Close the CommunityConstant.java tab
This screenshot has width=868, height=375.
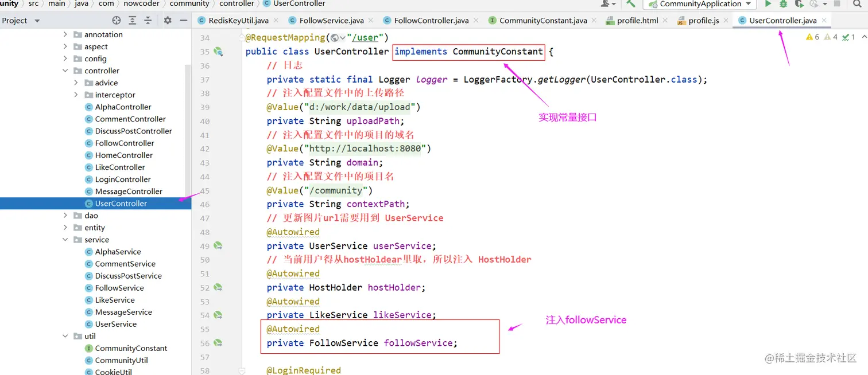click(594, 20)
